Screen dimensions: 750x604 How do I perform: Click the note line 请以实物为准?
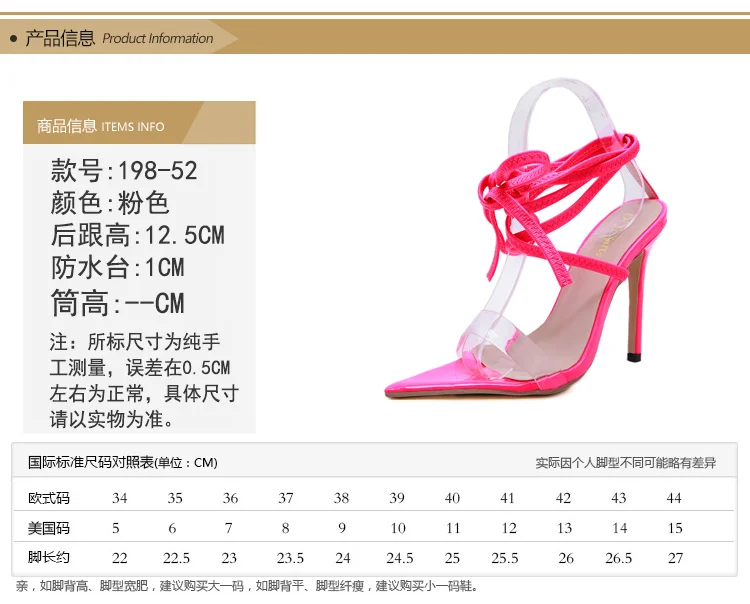coord(111,419)
